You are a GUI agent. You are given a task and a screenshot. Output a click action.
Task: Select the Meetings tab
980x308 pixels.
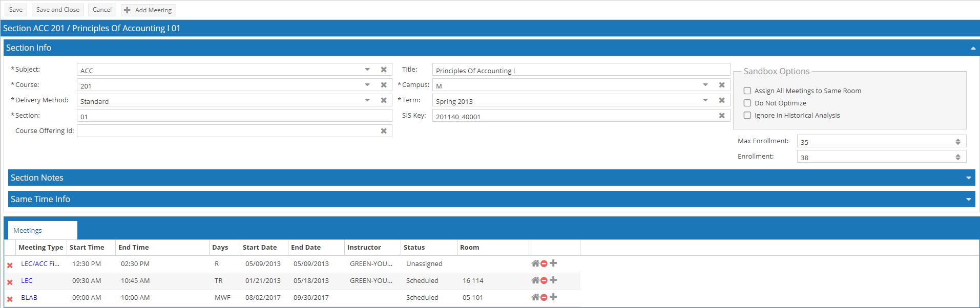pos(43,230)
